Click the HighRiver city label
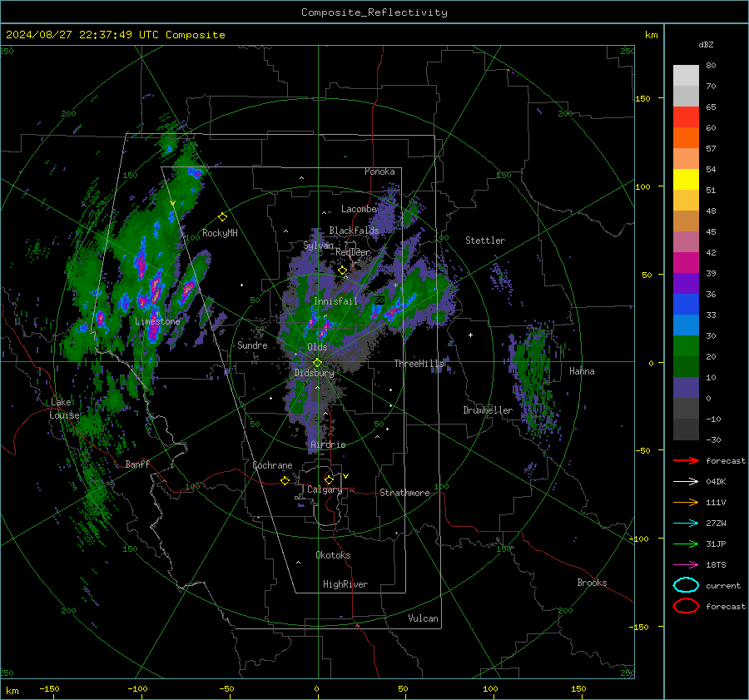The width and height of the screenshot is (749, 700). [x=345, y=584]
